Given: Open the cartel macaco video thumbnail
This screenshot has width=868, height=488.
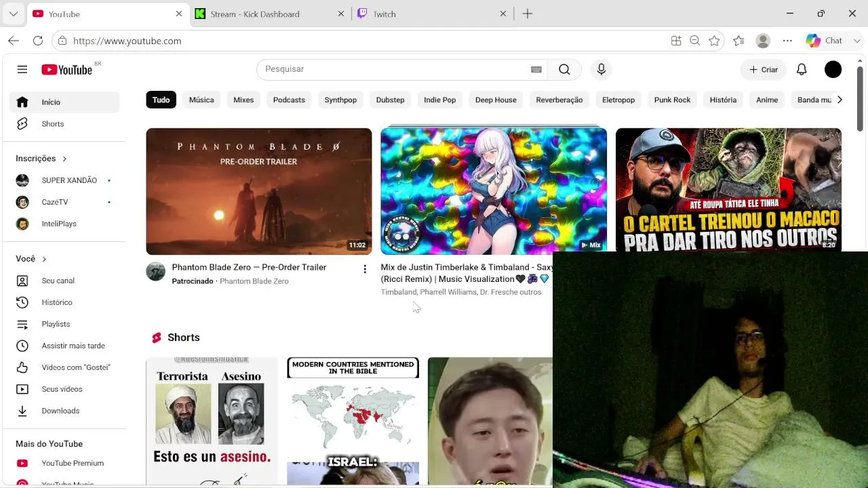Looking at the screenshot, I should coord(728,190).
